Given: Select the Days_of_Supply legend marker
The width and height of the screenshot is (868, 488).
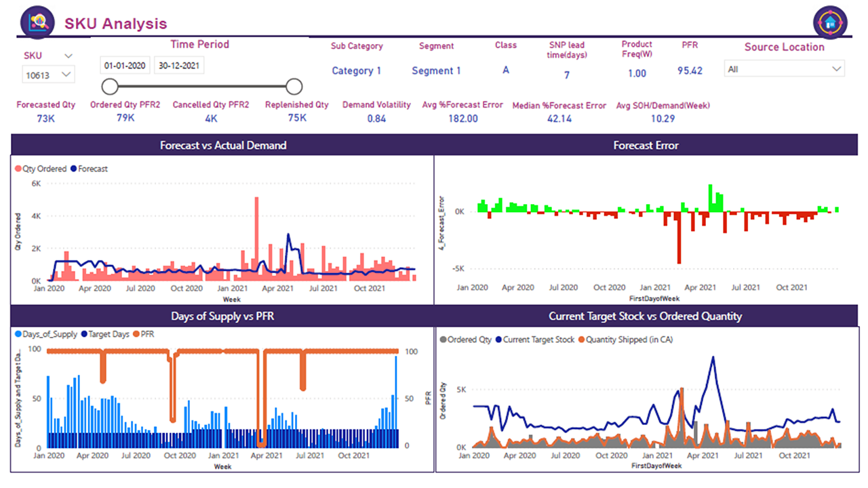Looking at the screenshot, I should point(18,334).
